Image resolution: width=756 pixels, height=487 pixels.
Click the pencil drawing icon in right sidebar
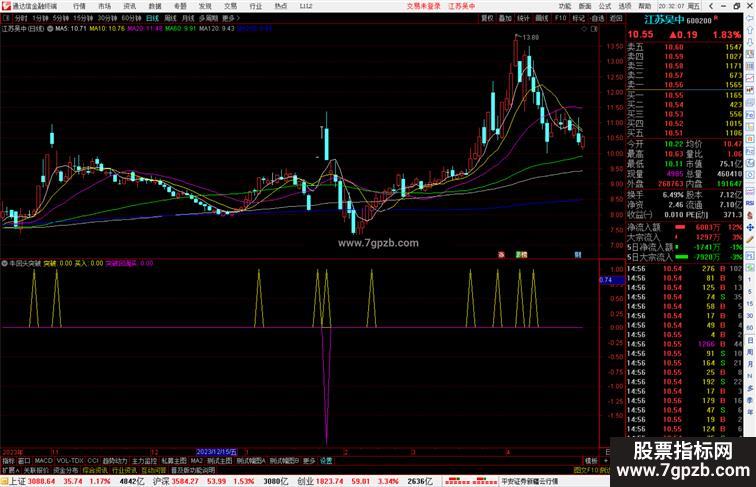click(x=750, y=240)
